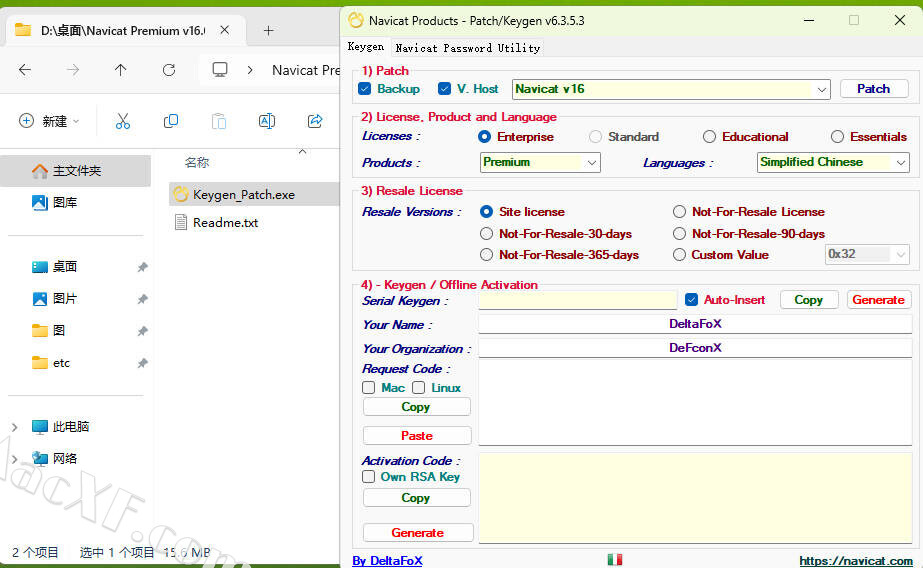Viewport: 923px width, 568px height.
Task: Click Generate next to Serial Keygen
Action: (878, 300)
